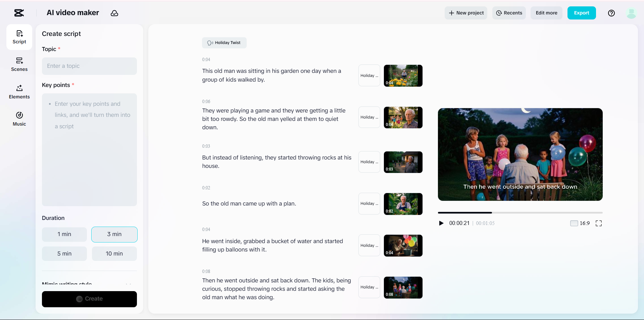Open the Holiday Twist voice selector

[x=224, y=43]
